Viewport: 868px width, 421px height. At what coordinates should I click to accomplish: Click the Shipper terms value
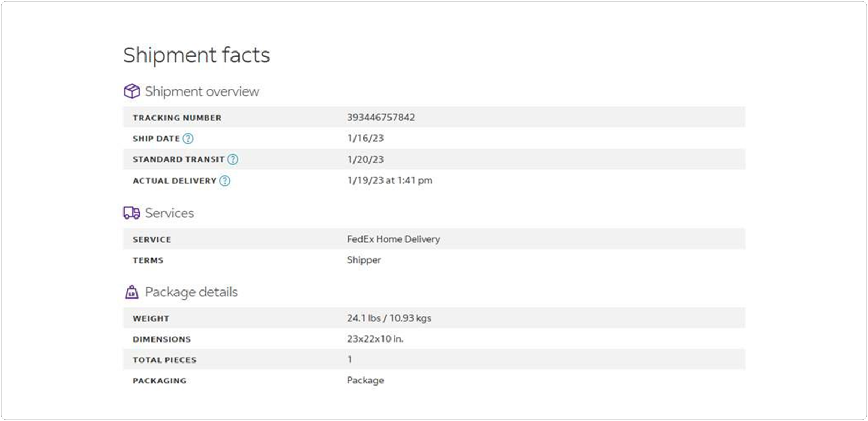tap(364, 260)
